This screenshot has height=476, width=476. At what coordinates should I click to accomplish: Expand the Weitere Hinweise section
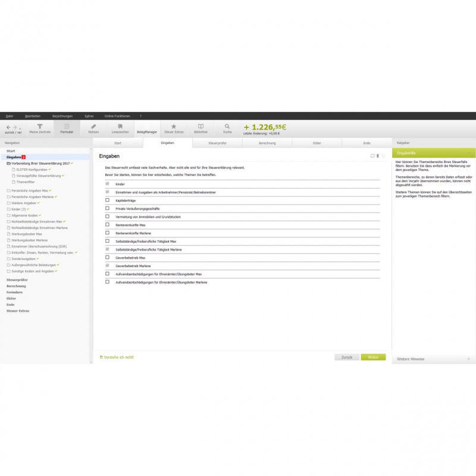pos(469,359)
